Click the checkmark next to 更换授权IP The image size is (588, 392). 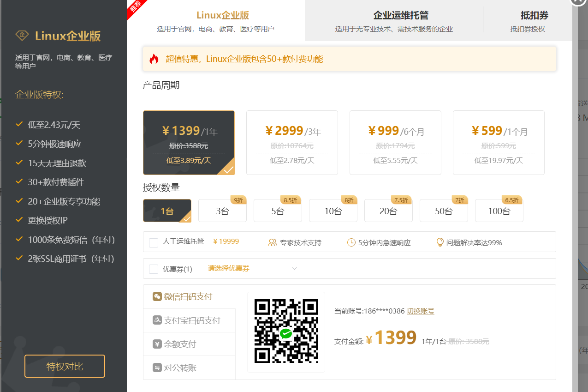click(19, 220)
